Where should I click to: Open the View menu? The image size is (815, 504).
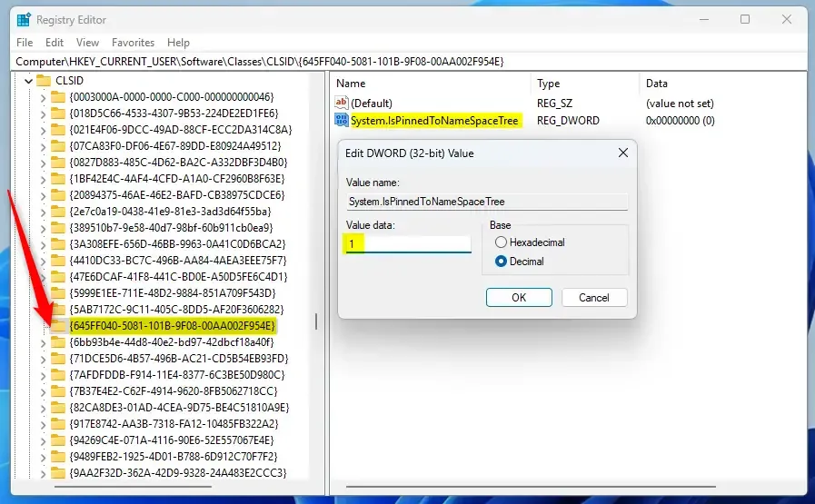click(x=87, y=43)
